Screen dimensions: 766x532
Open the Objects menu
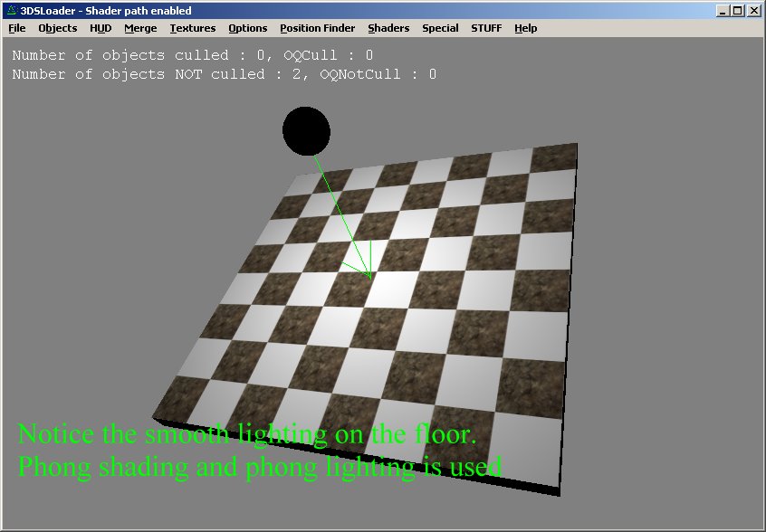(x=58, y=28)
